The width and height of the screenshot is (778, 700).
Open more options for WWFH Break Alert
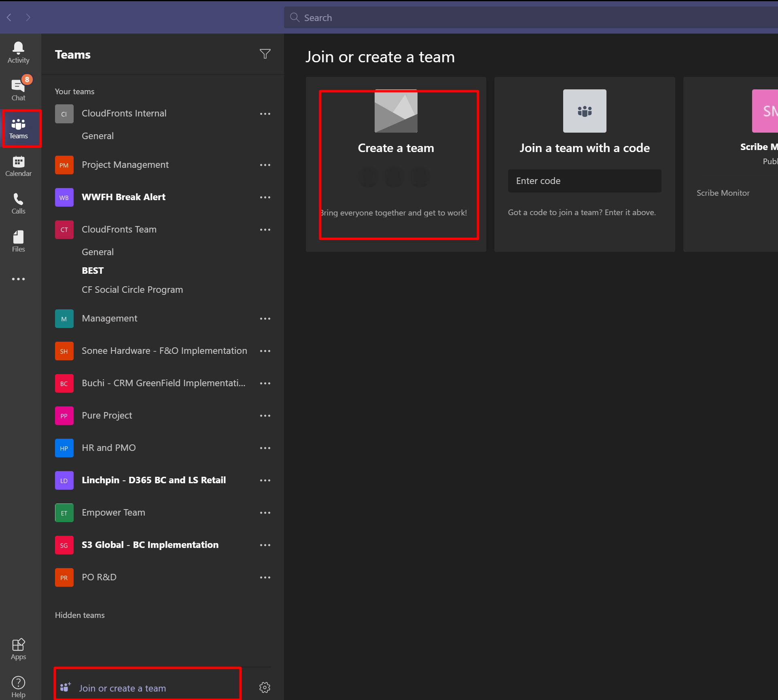tap(265, 197)
